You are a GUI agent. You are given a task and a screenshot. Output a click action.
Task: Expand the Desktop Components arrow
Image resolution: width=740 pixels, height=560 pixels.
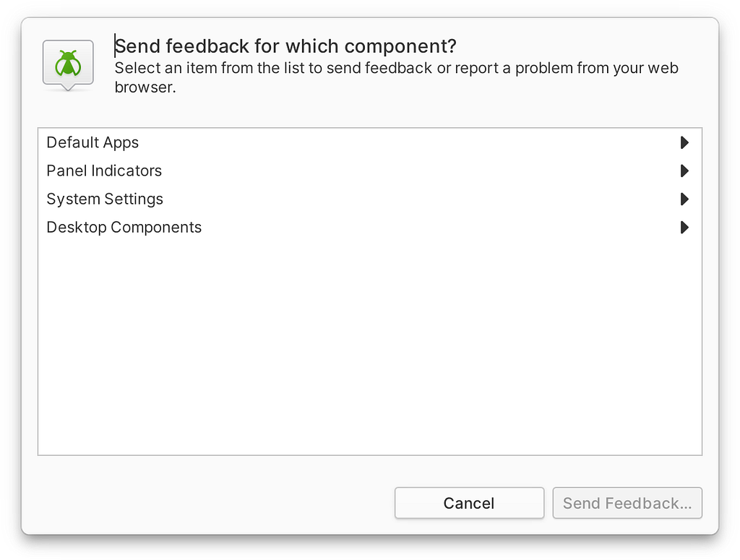tap(684, 228)
